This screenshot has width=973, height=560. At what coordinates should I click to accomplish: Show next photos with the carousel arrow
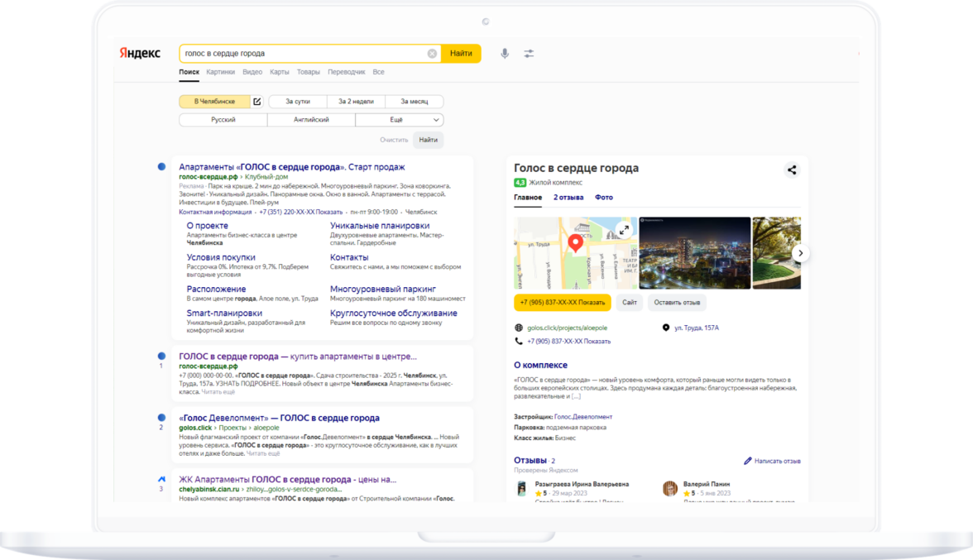pyautogui.click(x=800, y=253)
